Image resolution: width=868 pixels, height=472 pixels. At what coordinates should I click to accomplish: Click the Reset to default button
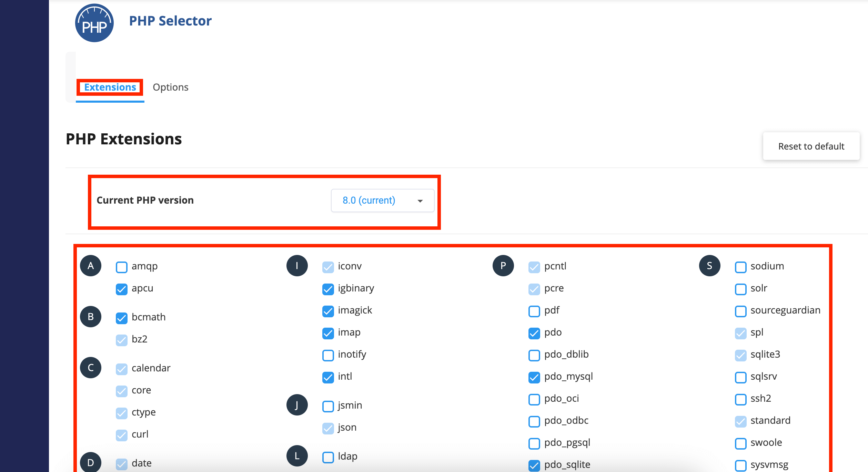coord(811,146)
